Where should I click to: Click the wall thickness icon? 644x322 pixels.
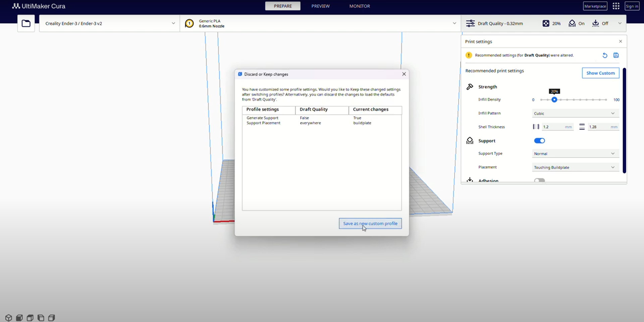point(536,127)
